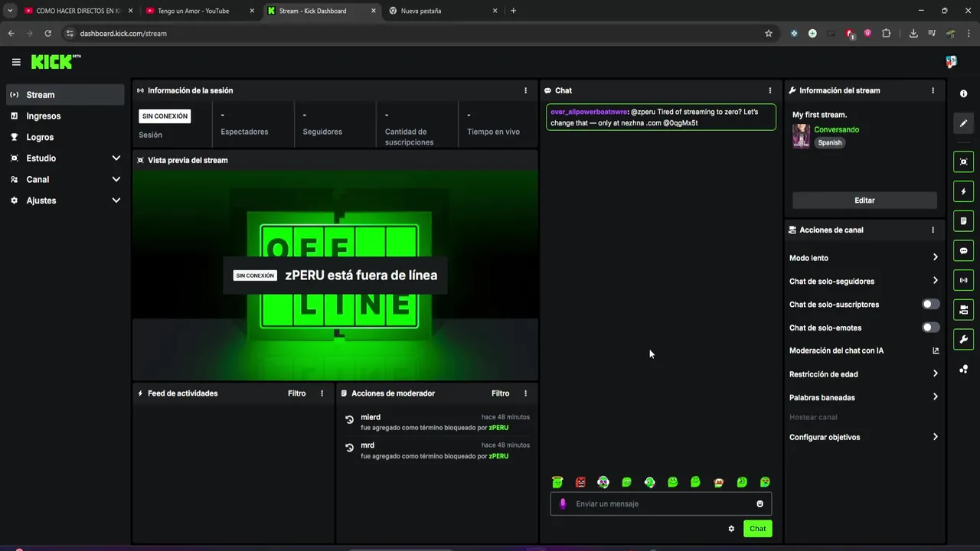Image resolution: width=980 pixels, height=551 pixels.
Task: Switch to 'Nueva pestaña' browser tab
Action: [x=443, y=11]
